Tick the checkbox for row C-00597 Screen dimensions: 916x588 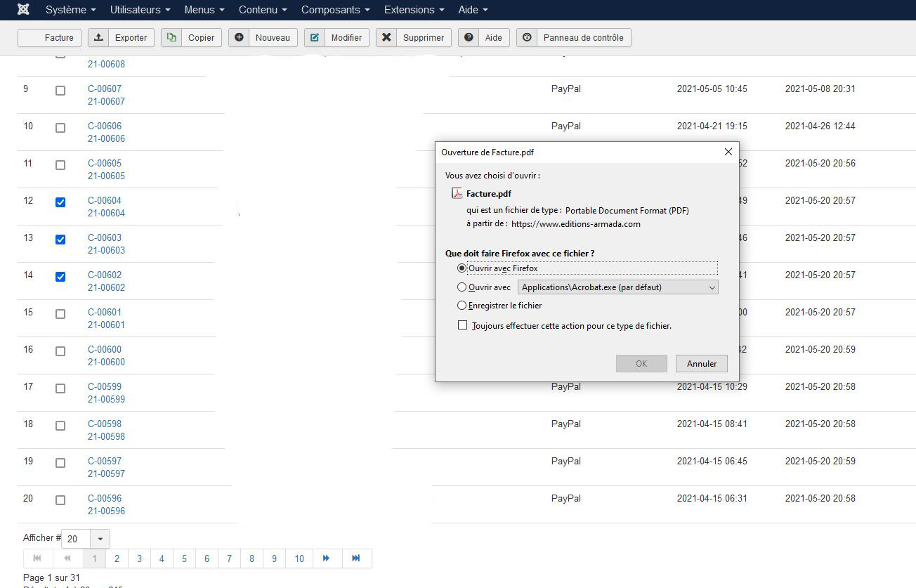pyautogui.click(x=60, y=463)
